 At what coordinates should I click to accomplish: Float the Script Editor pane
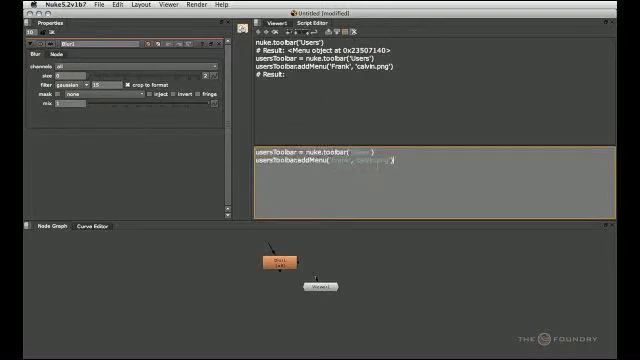(606, 22)
